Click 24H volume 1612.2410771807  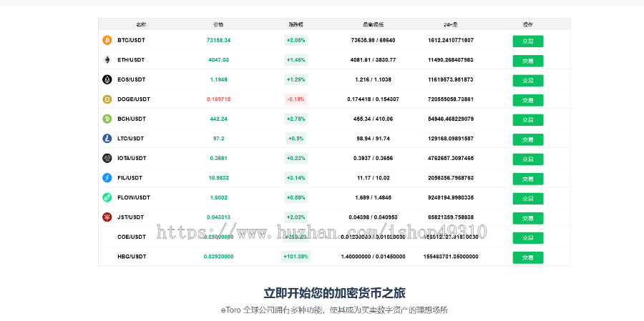tap(451, 40)
